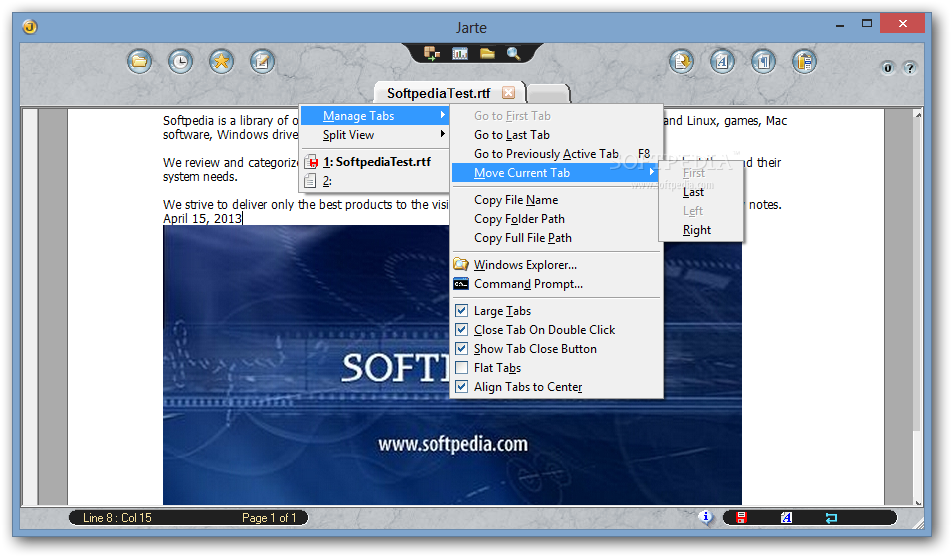Click the magnifying glass search icon
The height and width of the screenshot is (557, 952).
pos(514,53)
